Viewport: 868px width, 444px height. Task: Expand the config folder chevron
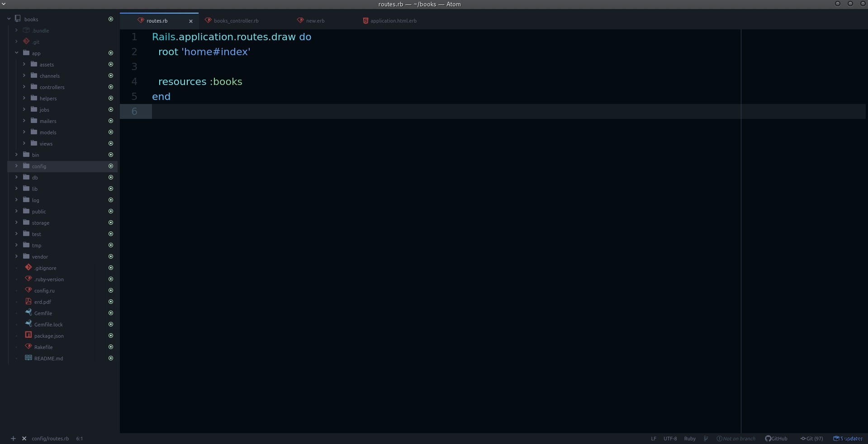coord(16,166)
